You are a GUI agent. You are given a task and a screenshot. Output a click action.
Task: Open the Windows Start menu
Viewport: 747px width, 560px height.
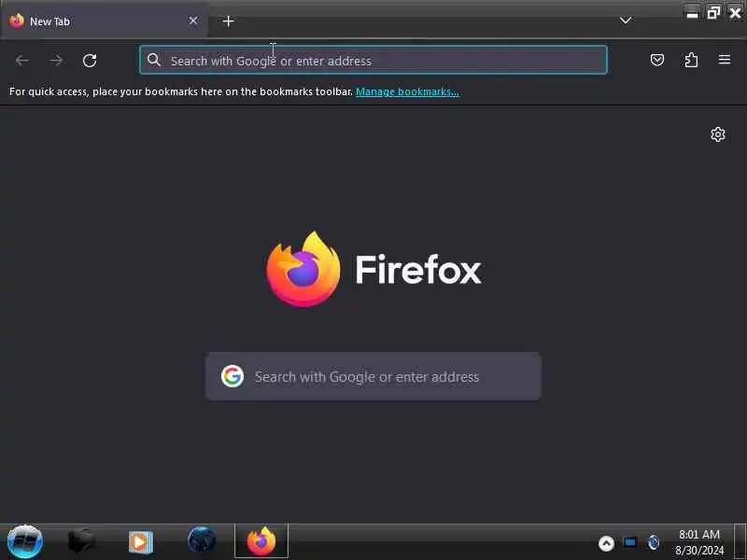(25, 542)
